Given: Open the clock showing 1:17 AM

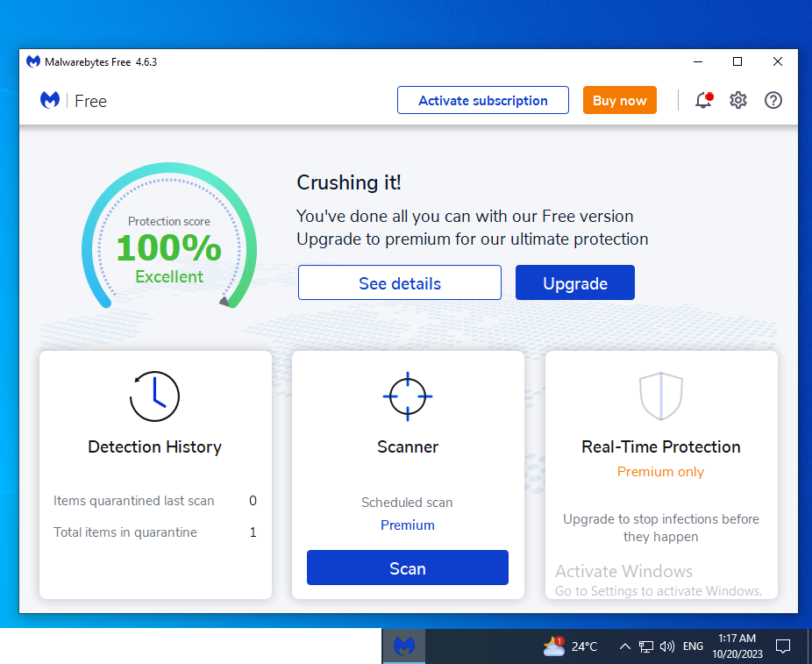Looking at the screenshot, I should coord(737,646).
